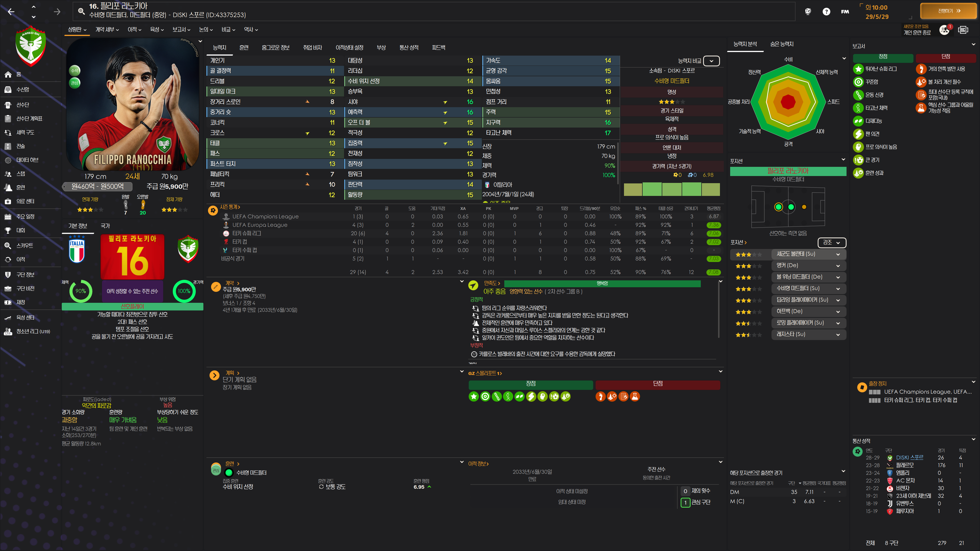Image resolution: width=980 pixels, height=551 pixels.
Task: Click the back navigation arrow
Action: pyautogui.click(x=11, y=12)
